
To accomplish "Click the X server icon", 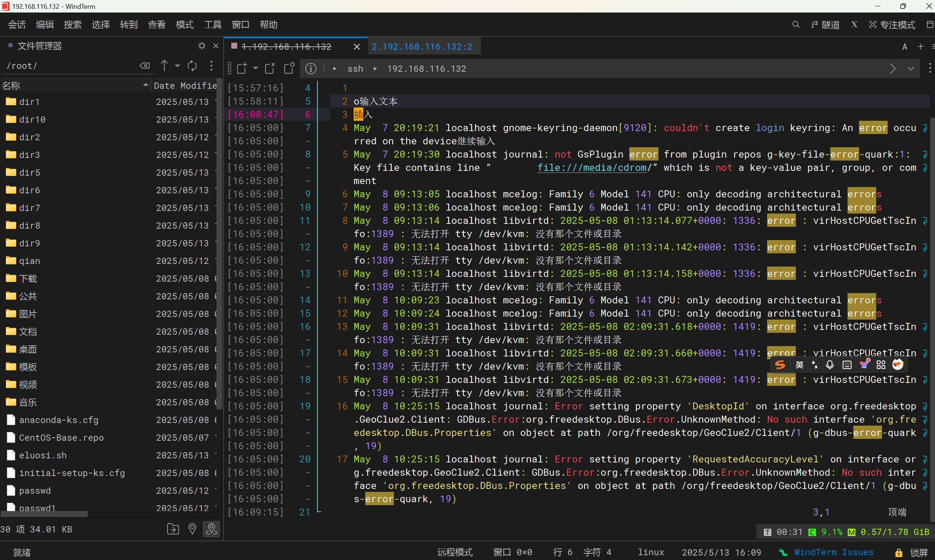I will point(854,25).
